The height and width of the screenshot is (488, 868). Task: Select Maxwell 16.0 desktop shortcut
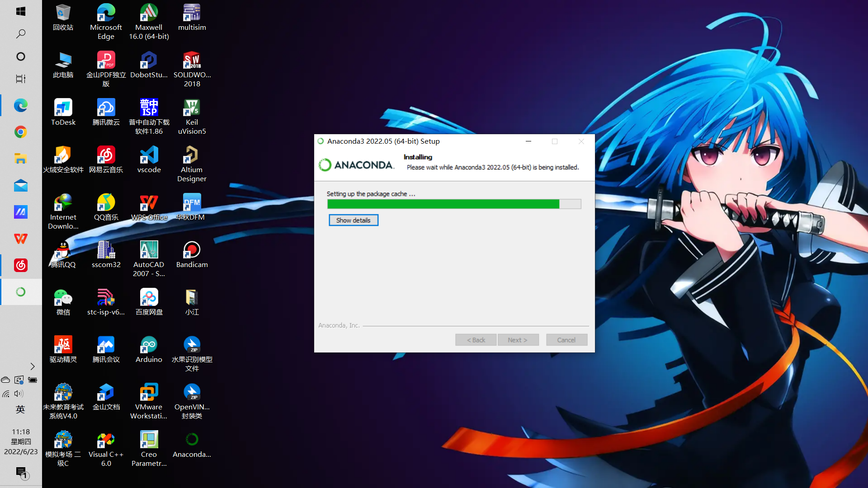pyautogui.click(x=149, y=22)
